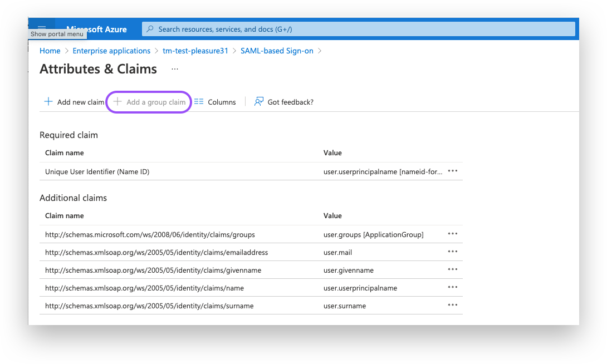Viewport: 607px width, 364px height.
Task: Open tm-test-pleasure31 breadcrumb
Action: click(195, 51)
